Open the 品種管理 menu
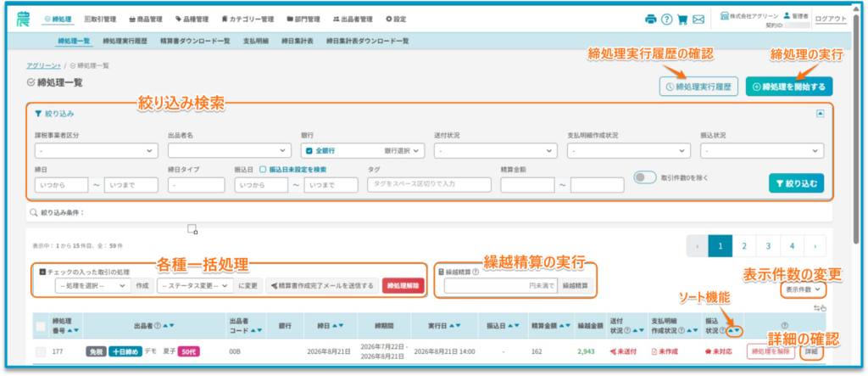The image size is (868, 376). click(x=192, y=20)
